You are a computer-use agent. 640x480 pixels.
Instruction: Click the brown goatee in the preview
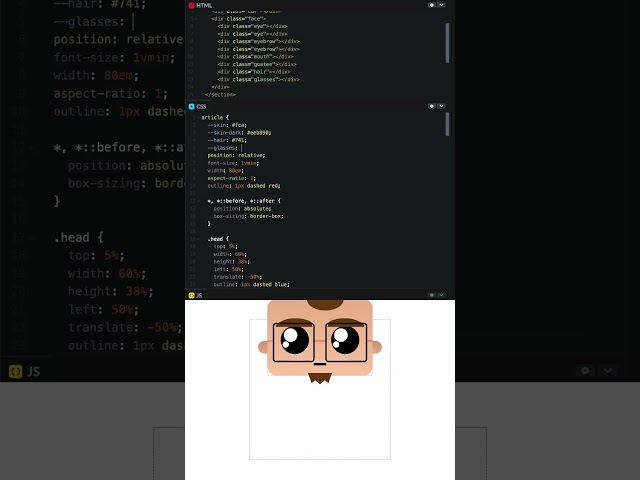[320, 378]
